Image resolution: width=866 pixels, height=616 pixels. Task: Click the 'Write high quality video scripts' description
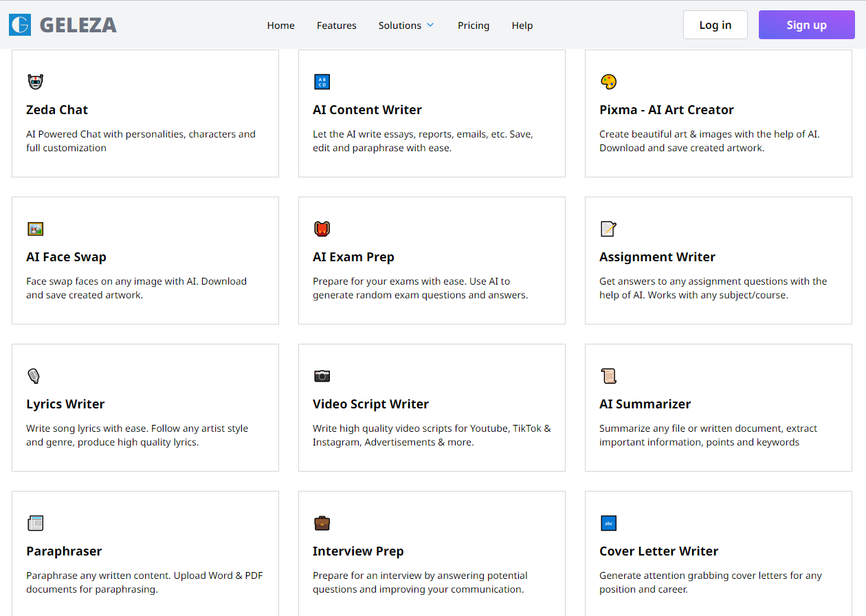point(432,435)
